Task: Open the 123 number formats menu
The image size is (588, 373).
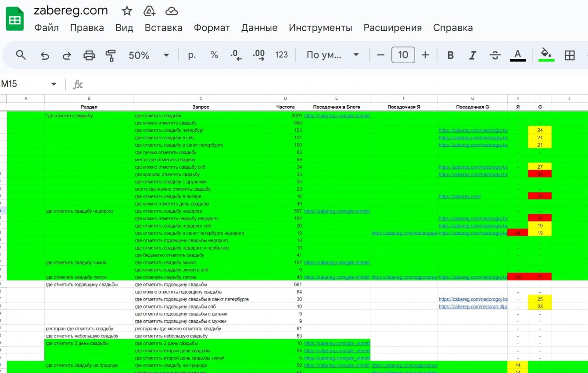Action: [x=281, y=55]
